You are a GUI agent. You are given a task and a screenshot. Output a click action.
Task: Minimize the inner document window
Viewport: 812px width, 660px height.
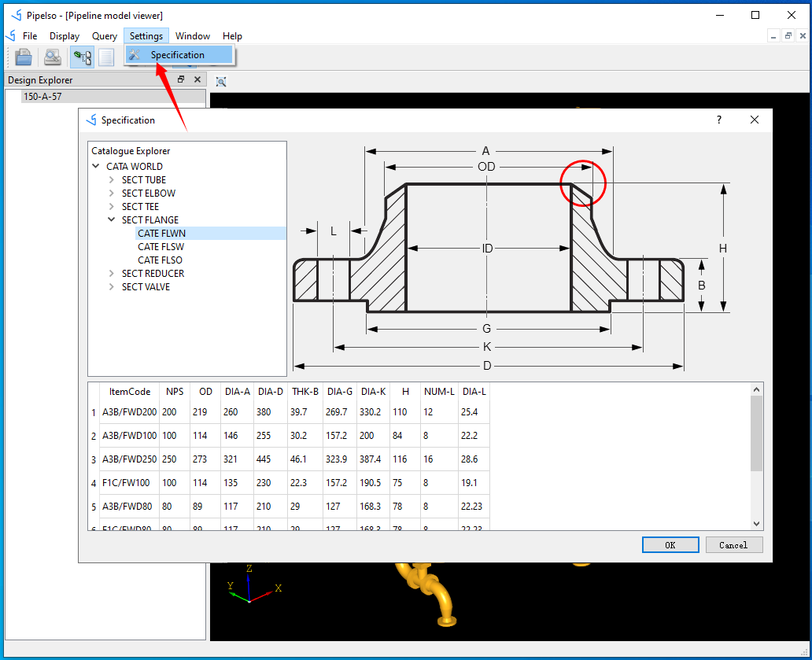point(773,35)
